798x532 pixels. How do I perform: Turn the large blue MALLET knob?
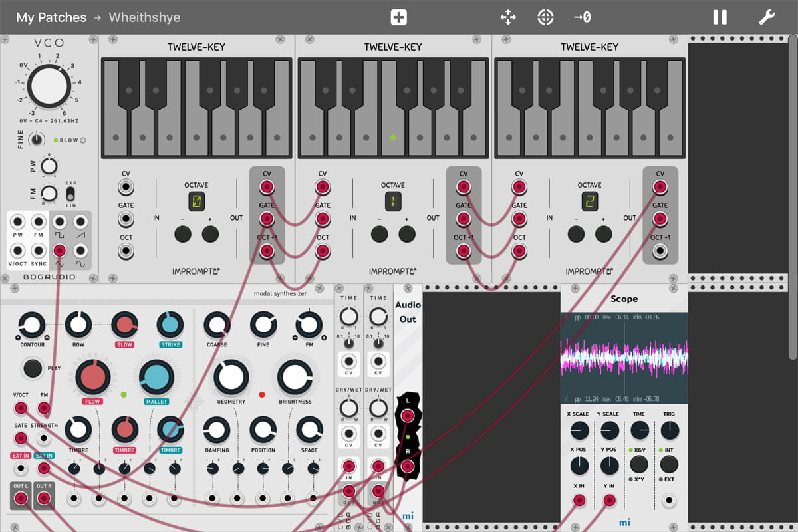click(x=156, y=378)
